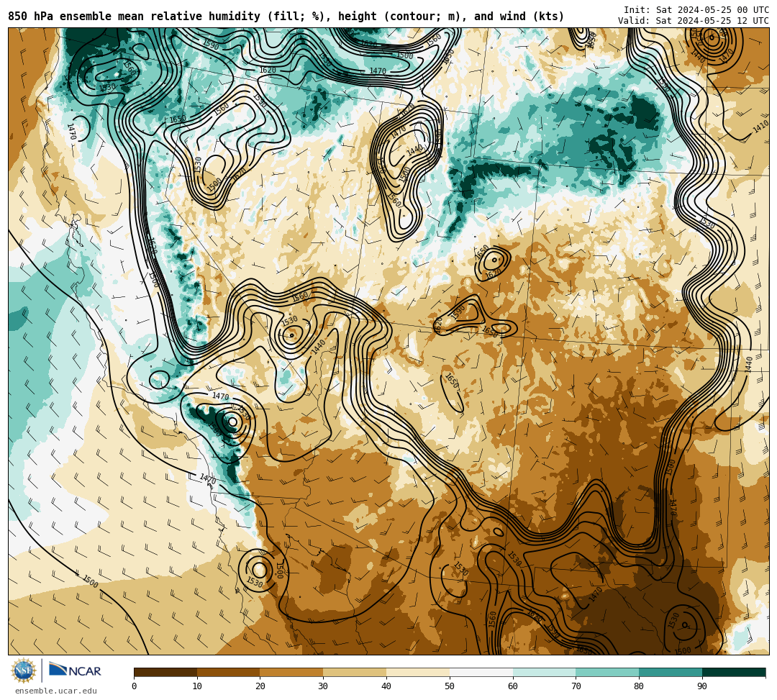Image resolution: width=777 pixels, height=700 pixels.
Task: Click the 'Init: Sat 2024-05-25 00 UTC' text
Action: point(696,10)
